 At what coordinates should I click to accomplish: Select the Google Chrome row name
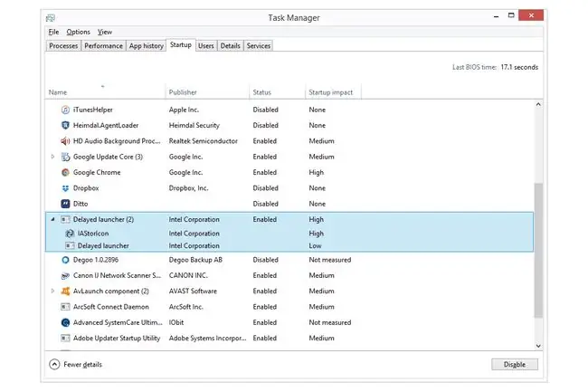97,173
